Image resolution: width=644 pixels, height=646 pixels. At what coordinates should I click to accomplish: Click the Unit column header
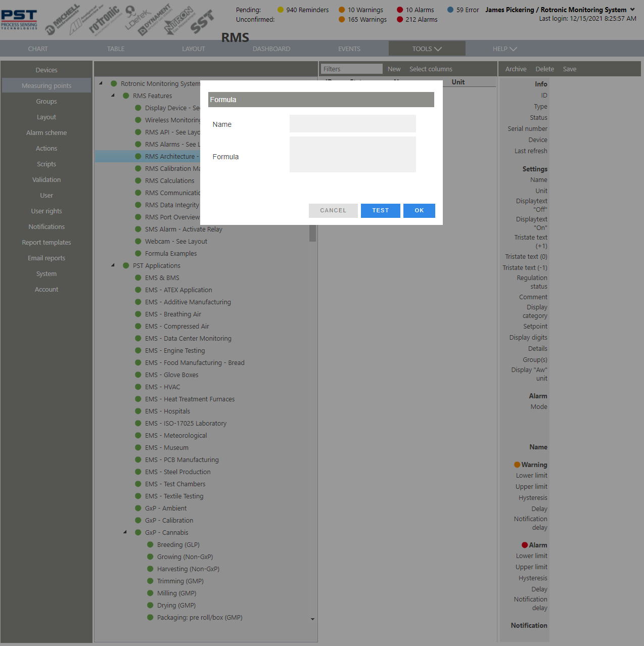click(x=458, y=82)
